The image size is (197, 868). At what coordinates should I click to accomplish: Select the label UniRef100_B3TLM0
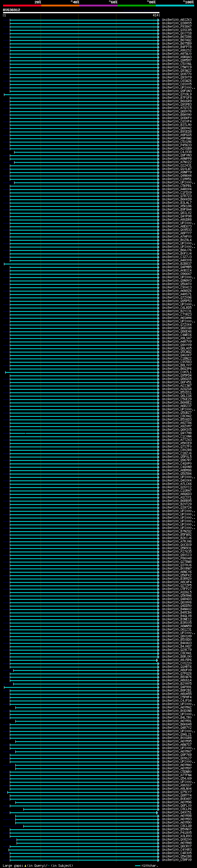coord(177,125)
